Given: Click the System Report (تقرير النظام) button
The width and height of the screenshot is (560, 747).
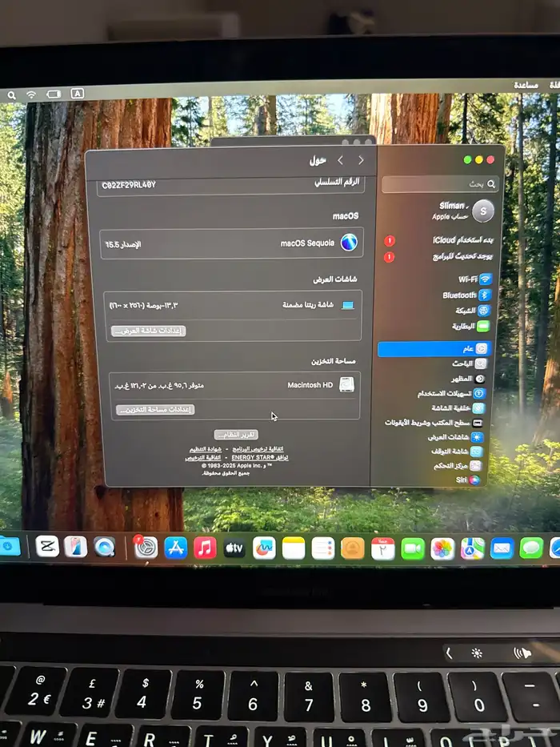Looking at the screenshot, I should 236,434.
